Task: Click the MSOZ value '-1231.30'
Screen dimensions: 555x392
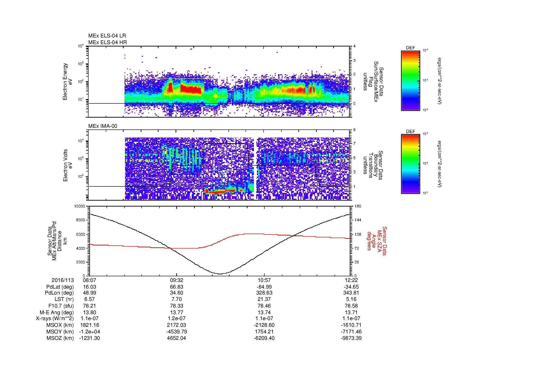Action: click(x=89, y=338)
